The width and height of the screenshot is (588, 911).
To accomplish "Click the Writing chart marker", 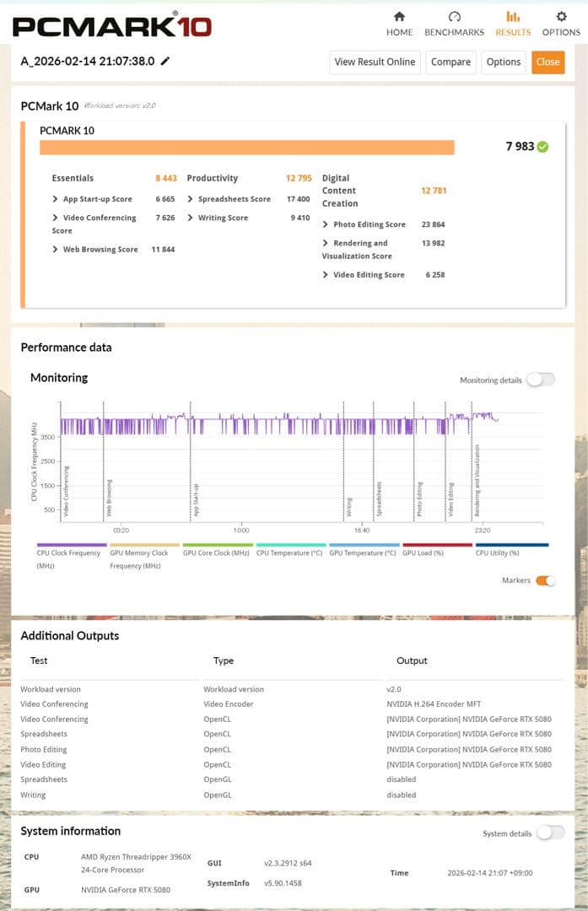I will [x=349, y=507].
